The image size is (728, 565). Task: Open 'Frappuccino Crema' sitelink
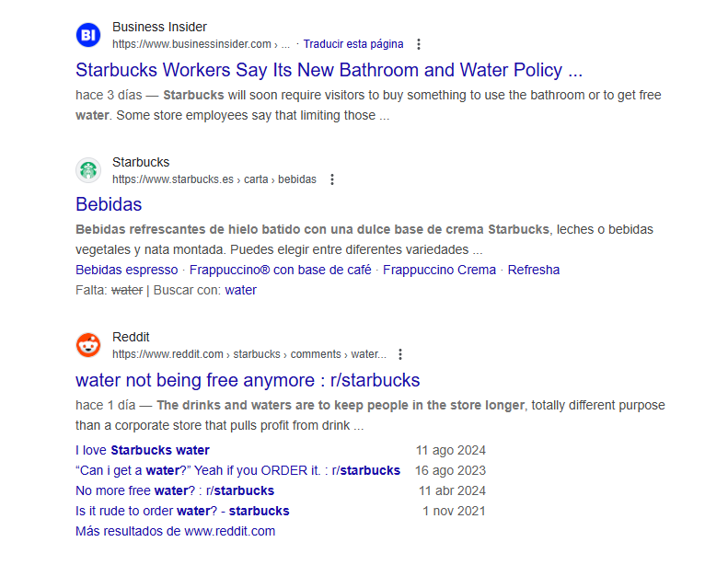[x=439, y=270]
